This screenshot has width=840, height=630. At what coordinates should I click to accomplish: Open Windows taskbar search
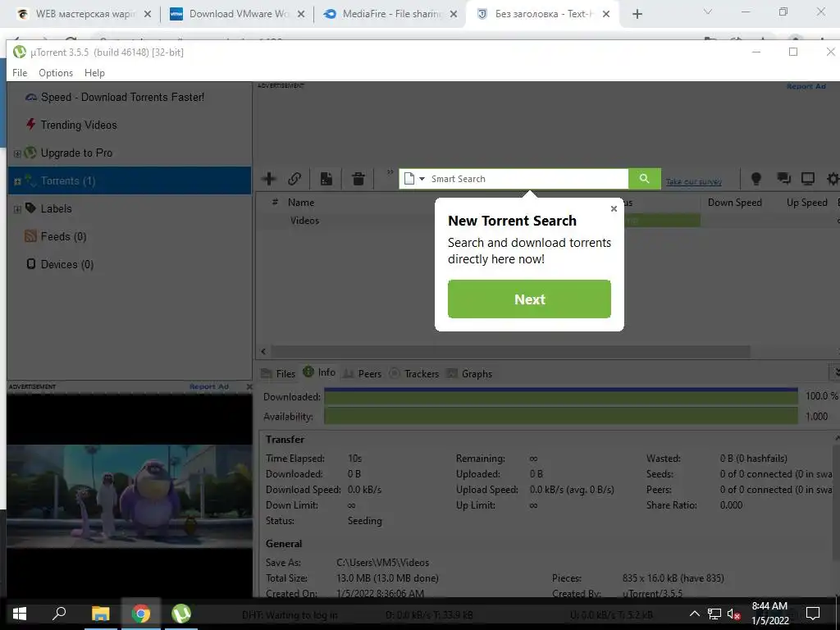point(59,614)
